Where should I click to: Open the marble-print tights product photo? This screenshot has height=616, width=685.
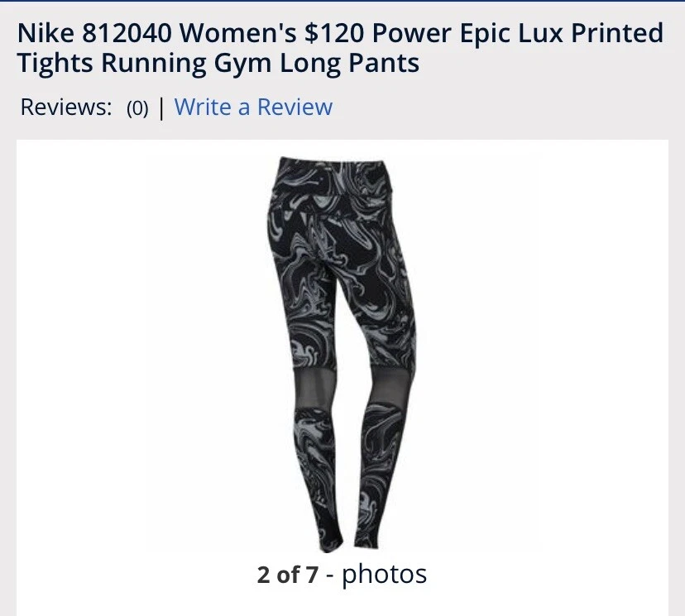click(x=342, y=355)
